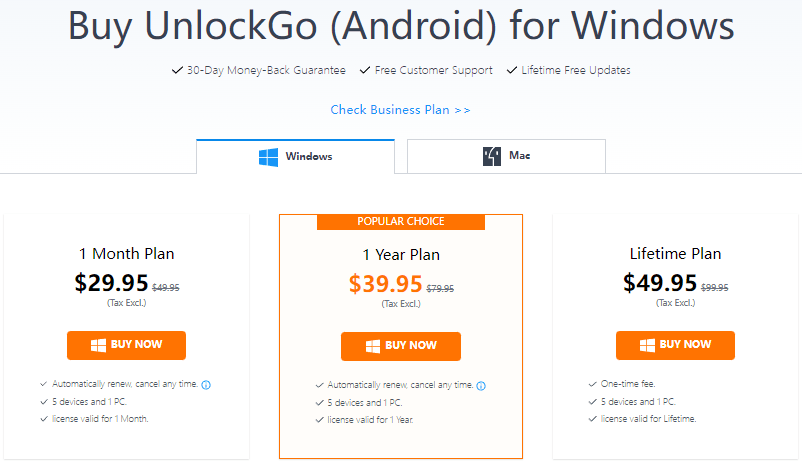Click the checkmark next to 30-Day Money-Back Guarantee
The height and width of the screenshot is (464, 802).
(177, 71)
